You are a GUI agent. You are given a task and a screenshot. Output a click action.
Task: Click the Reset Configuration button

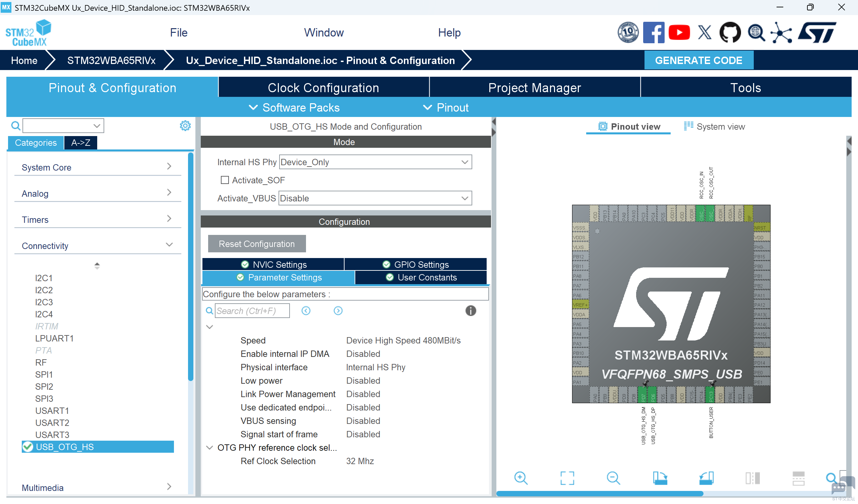257,244
